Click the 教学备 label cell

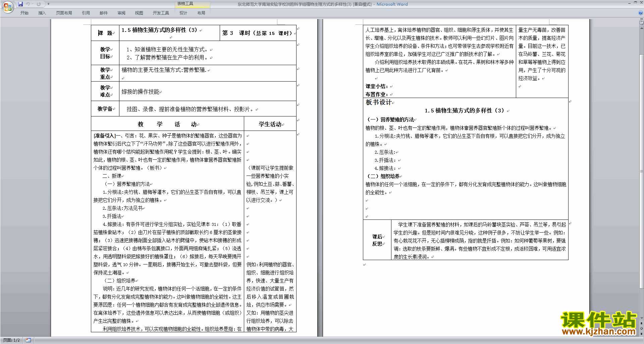(x=105, y=109)
